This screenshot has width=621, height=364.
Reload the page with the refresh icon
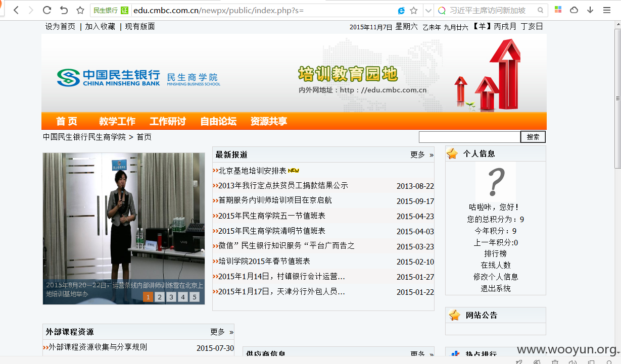[x=47, y=10]
